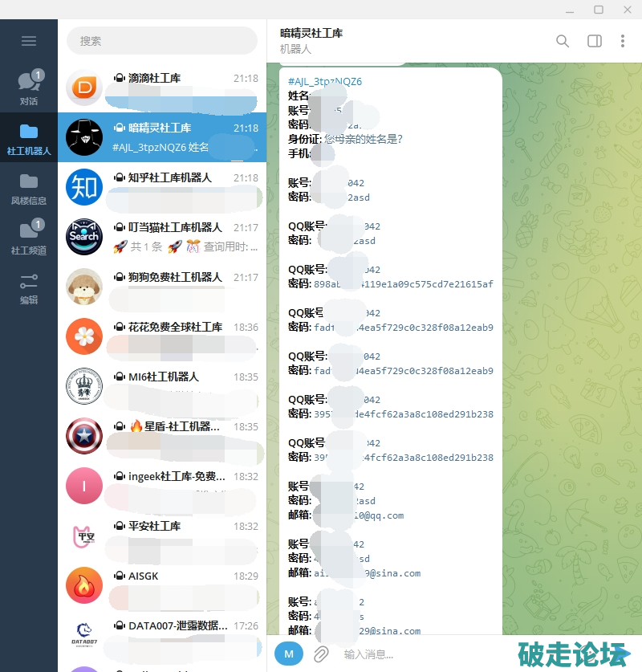
Task: Open the bot menu M button
Action: (x=289, y=654)
